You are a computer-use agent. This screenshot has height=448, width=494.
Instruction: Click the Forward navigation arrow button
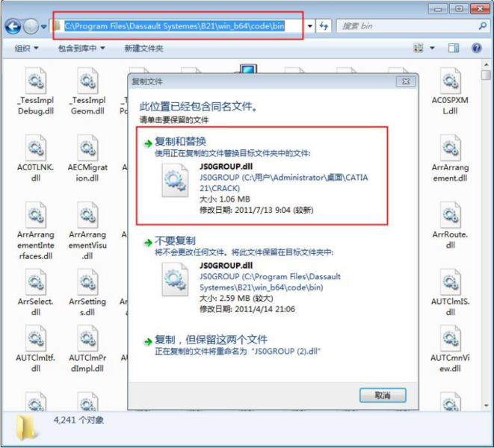(x=31, y=26)
